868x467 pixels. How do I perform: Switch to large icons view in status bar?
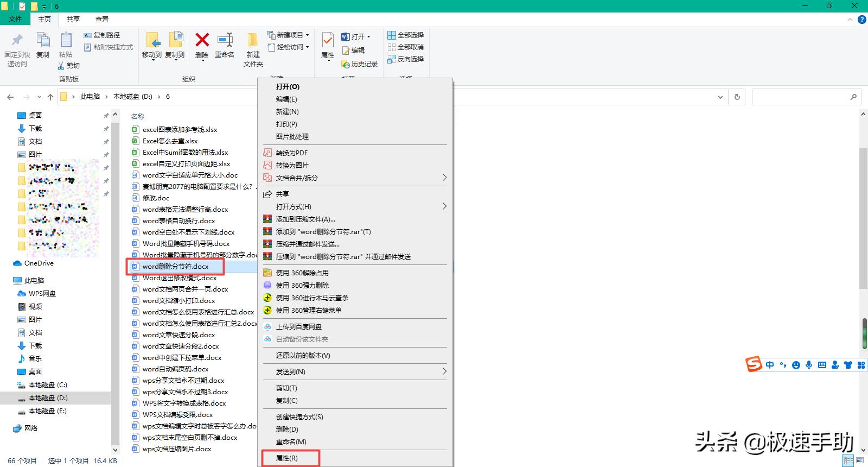pos(859,461)
